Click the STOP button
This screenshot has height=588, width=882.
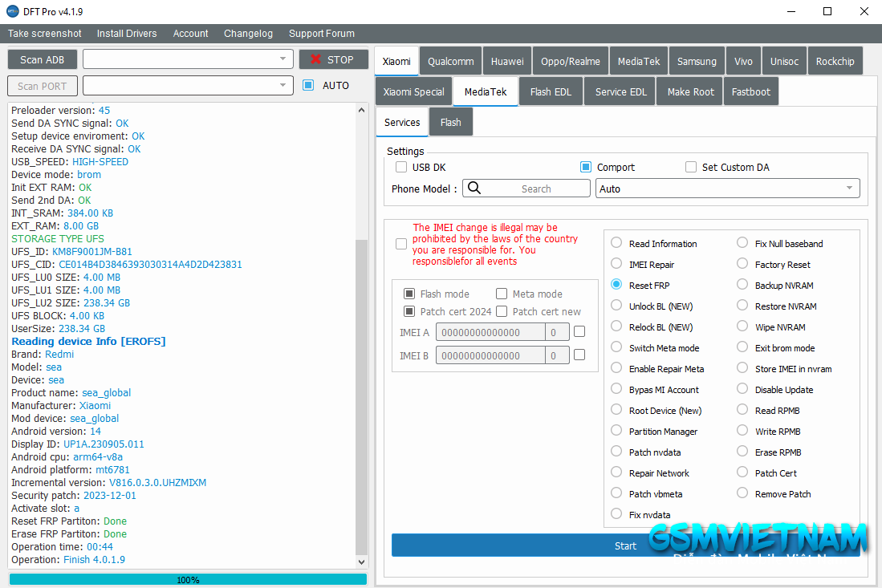[x=334, y=59]
